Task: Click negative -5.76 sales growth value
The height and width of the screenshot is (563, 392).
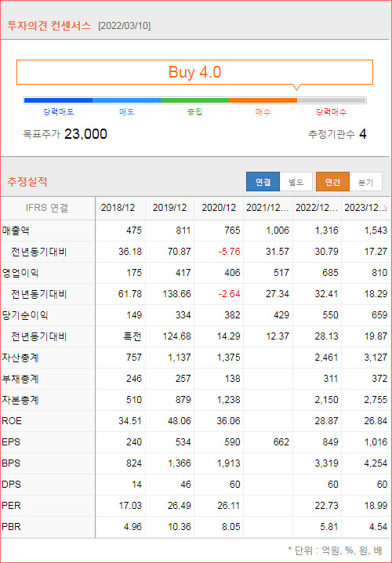Action: pyautogui.click(x=228, y=252)
